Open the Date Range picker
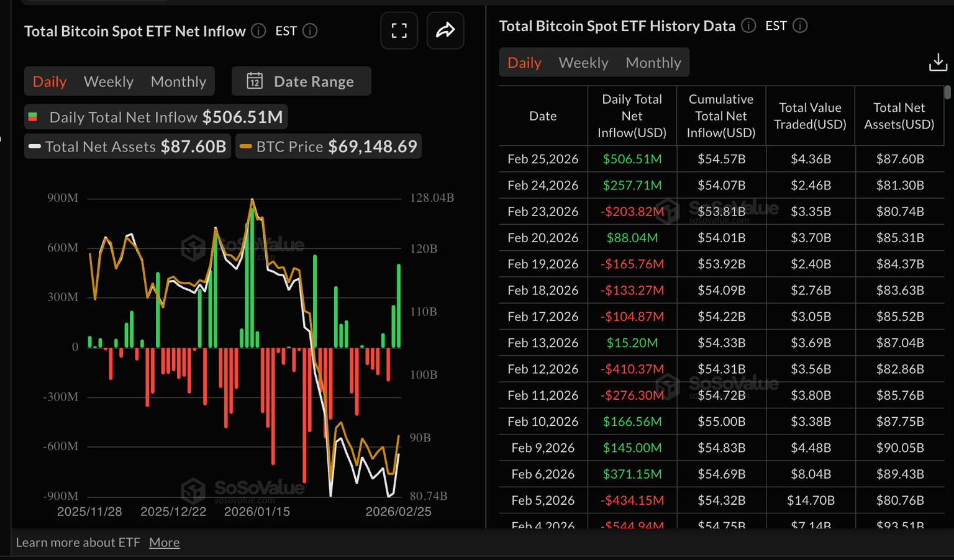The image size is (954, 560). 301,81
